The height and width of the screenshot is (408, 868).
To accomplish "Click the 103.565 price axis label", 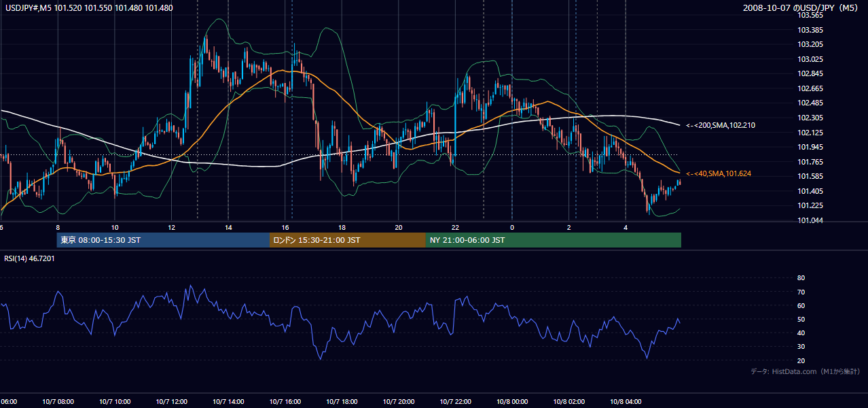I will click(x=810, y=15).
